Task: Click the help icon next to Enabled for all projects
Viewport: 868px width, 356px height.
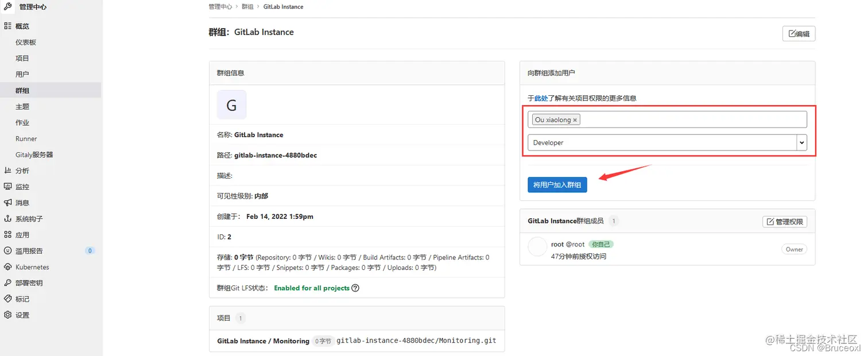Action: 355,288
